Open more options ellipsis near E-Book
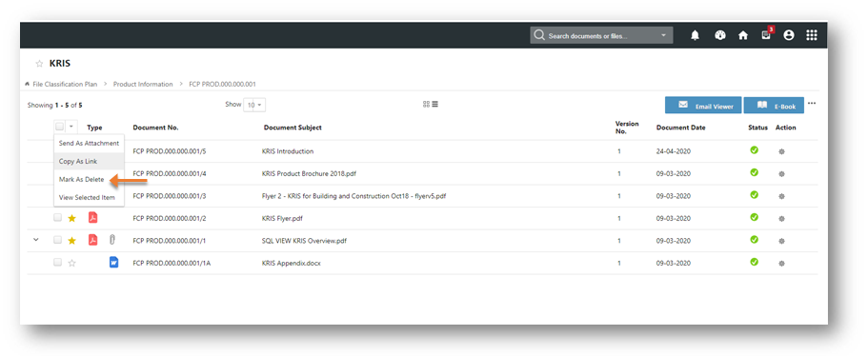 (812, 104)
